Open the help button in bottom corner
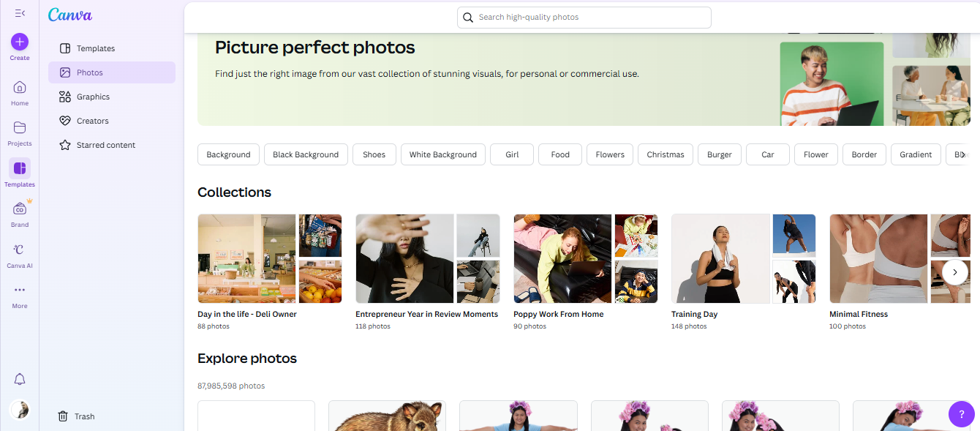The image size is (980, 431). pyautogui.click(x=961, y=413)
